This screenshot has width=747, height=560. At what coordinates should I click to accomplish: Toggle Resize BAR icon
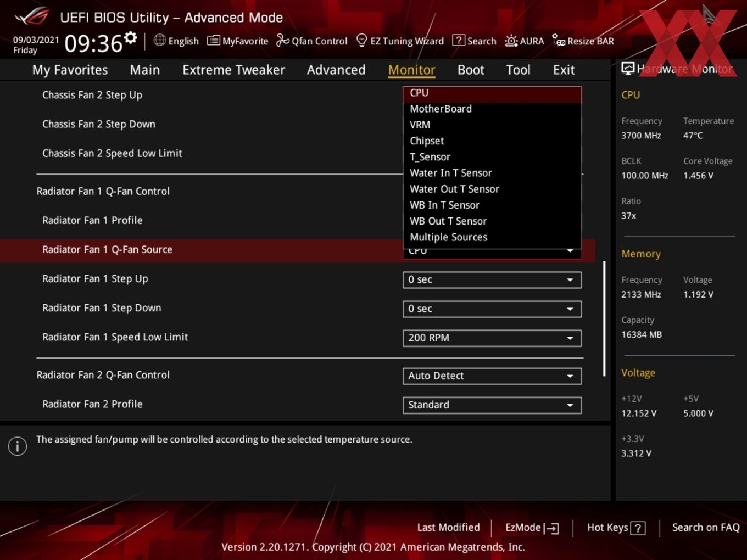click(559, 41)
